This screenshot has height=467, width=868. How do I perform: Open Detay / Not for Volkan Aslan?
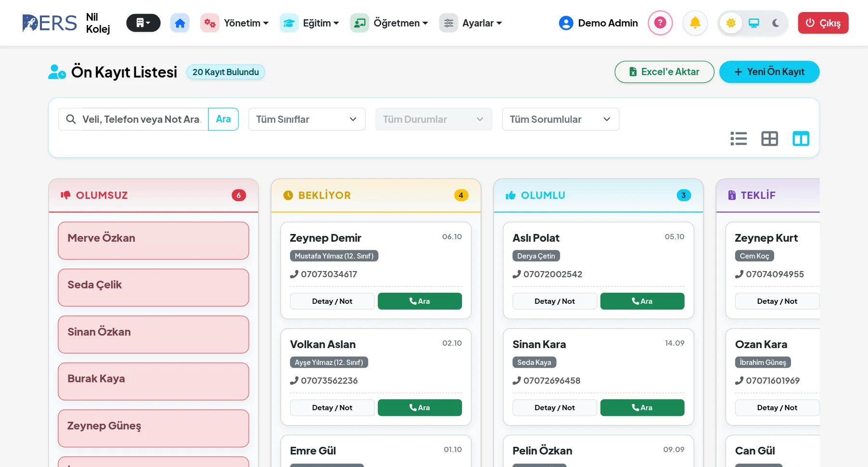pyautogui.click(x=332, y=407)
